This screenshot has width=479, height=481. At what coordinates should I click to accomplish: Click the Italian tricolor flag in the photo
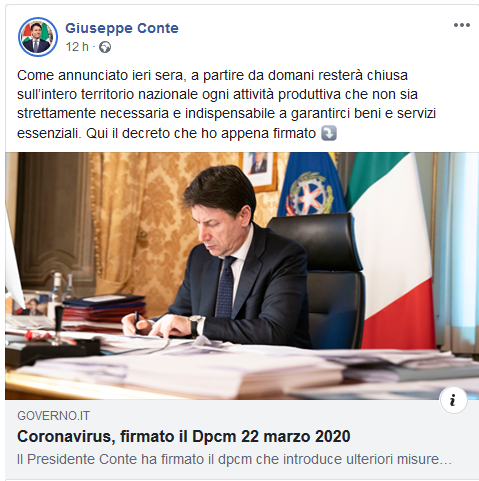coord(392,247)
